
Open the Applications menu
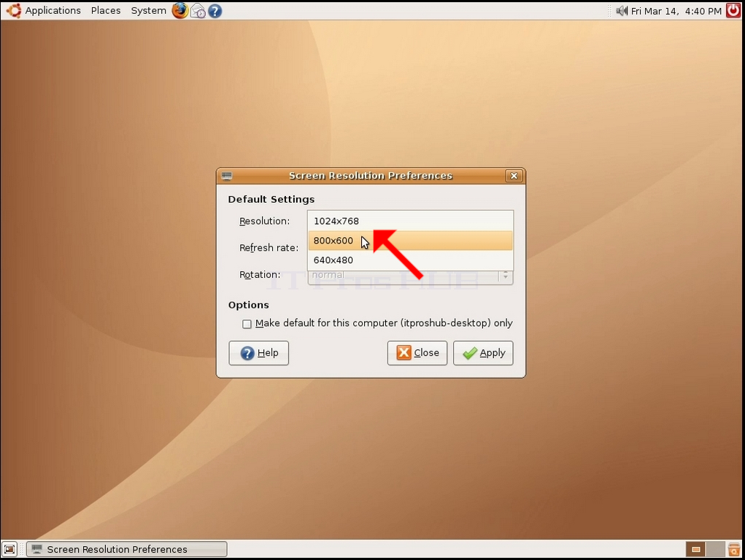[x=53, y=10]
